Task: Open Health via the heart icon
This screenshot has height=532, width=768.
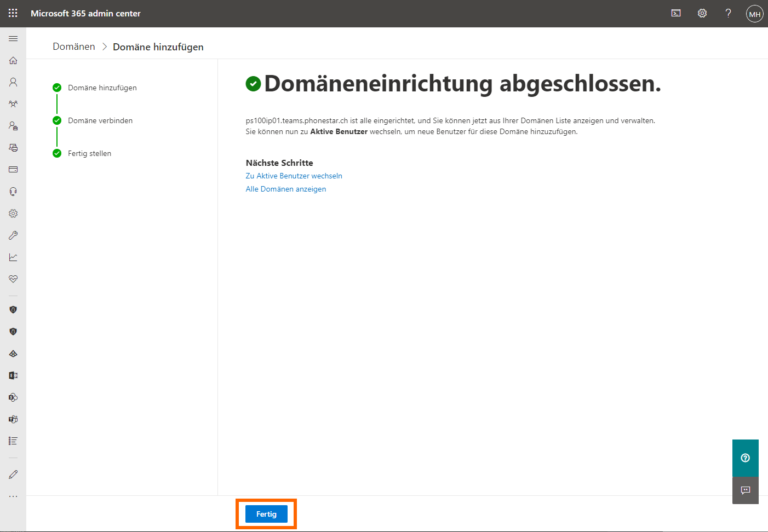Action: coord(13,279)
